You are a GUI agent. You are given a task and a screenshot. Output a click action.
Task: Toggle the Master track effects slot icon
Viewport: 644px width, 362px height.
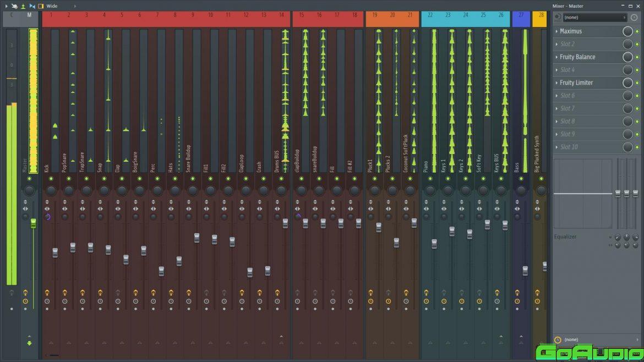click(25, 293)
